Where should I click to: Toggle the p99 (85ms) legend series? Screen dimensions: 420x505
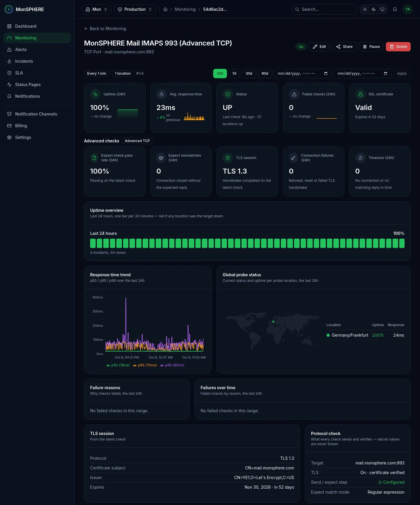pyautogui.click(x=172, y=365)
